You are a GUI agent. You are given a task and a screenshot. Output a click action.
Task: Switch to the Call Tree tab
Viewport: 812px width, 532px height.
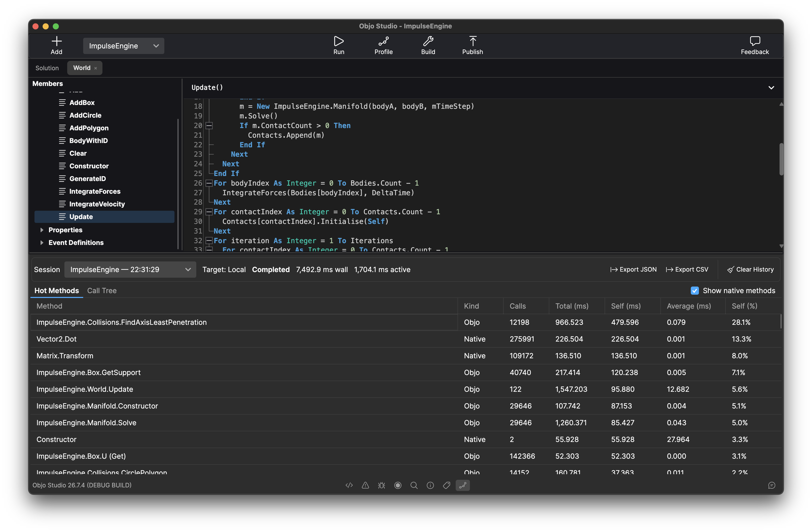(102, 291)
